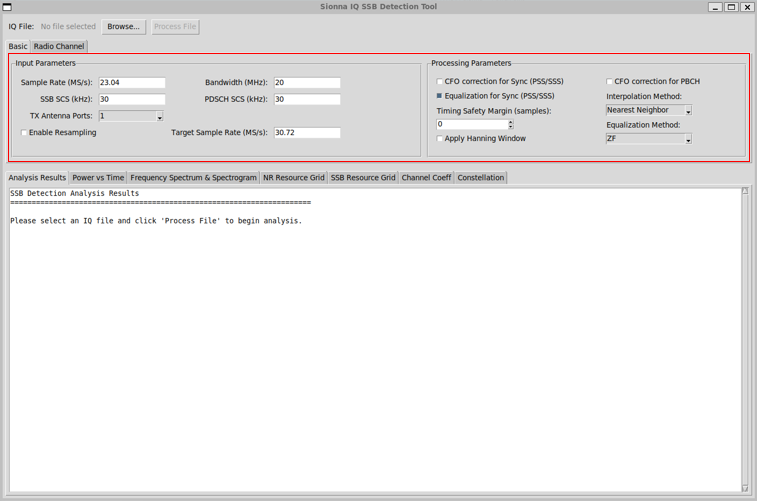This screenshot has height=501, width=757.
Task: Disable Equalization for Sync (PSS/SSS)
Action: point(440,96)
